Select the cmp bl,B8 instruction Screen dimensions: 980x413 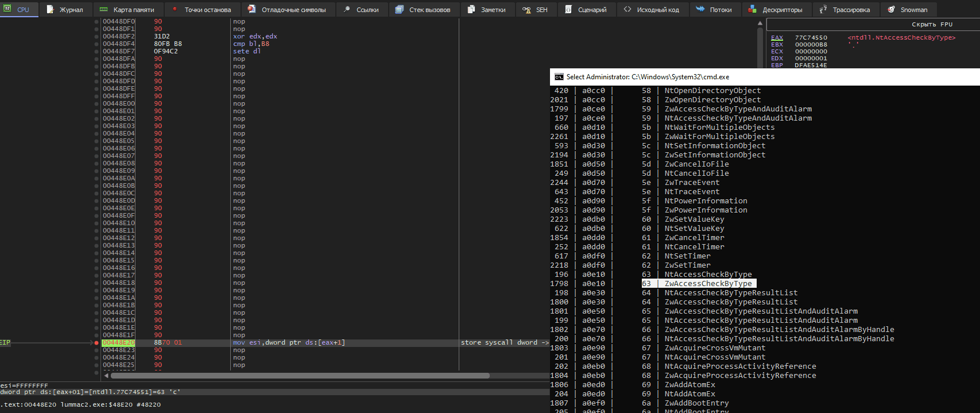251,44
